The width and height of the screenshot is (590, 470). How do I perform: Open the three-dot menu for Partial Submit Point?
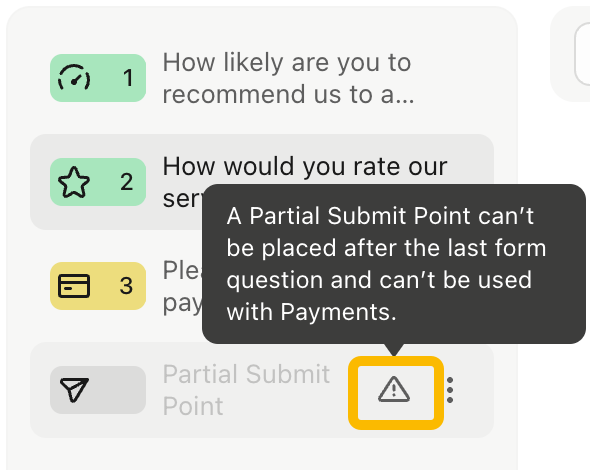450,390
